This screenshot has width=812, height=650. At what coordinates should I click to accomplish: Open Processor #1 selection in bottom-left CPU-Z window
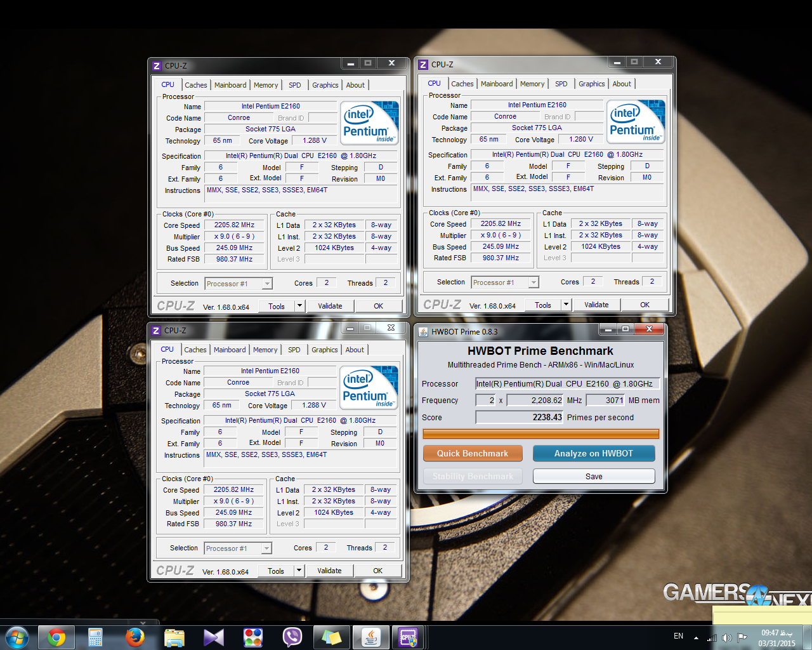tap(238, 548)
